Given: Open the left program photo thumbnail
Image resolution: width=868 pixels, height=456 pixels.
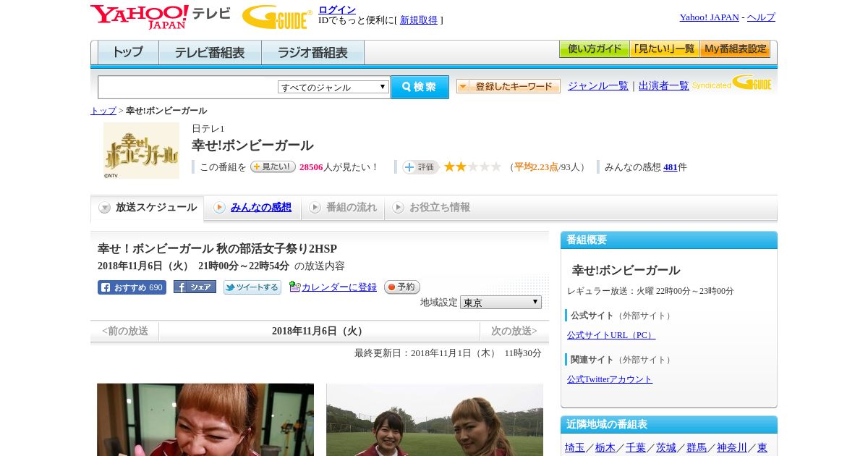Looking at the screenshot, I should coord(205,420).
